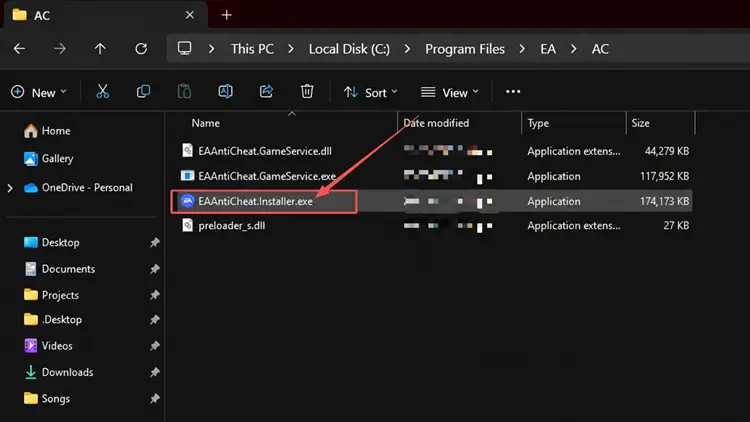Image resolution: width=750 pixels, height=422 pixels.
Task: Open Songs quick access folder
Action: coord(46,398)
